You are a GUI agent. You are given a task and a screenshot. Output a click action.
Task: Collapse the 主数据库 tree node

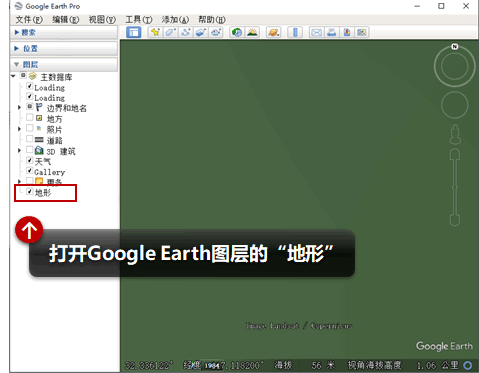click(13, 76)
